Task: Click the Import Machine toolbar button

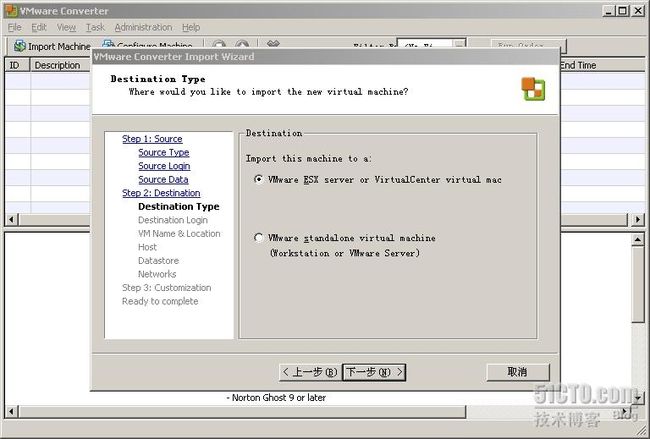Action: coord(51,46)
